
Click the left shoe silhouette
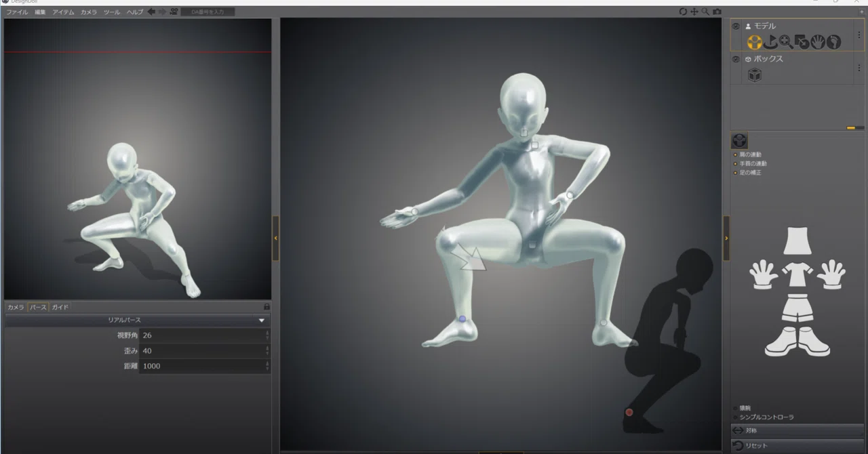click(781, 342)
